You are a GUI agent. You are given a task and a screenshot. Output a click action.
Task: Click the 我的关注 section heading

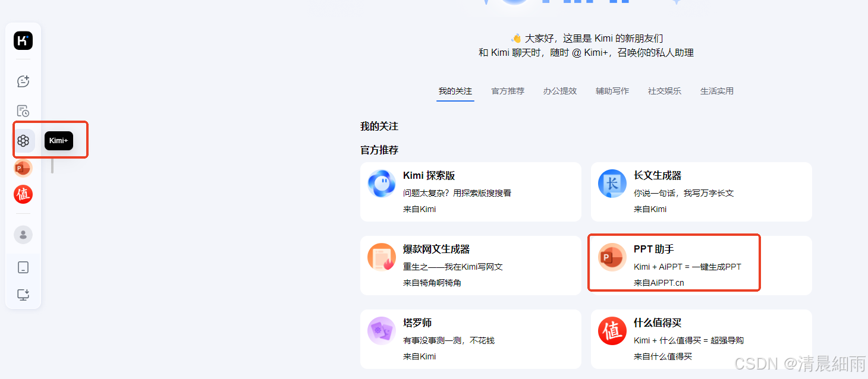pyautogui.click(x=379, y=127)
